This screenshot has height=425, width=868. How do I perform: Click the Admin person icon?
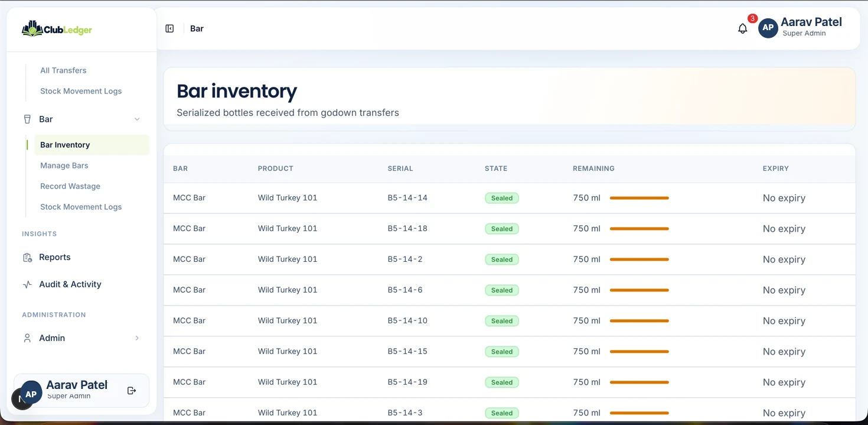pyautogui.click(x=27, y=338)
